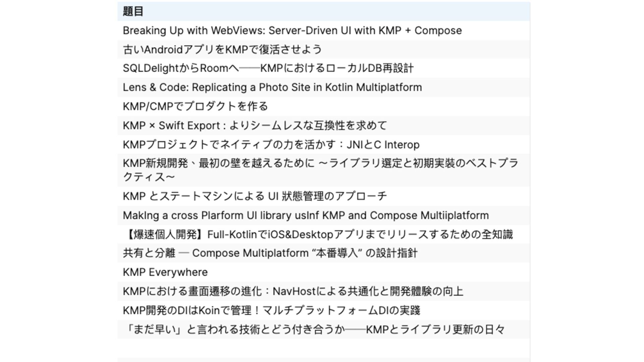Select row 'KMP/CMPでプロダクトを作る'
644x362 pixels.
point(324,107)
